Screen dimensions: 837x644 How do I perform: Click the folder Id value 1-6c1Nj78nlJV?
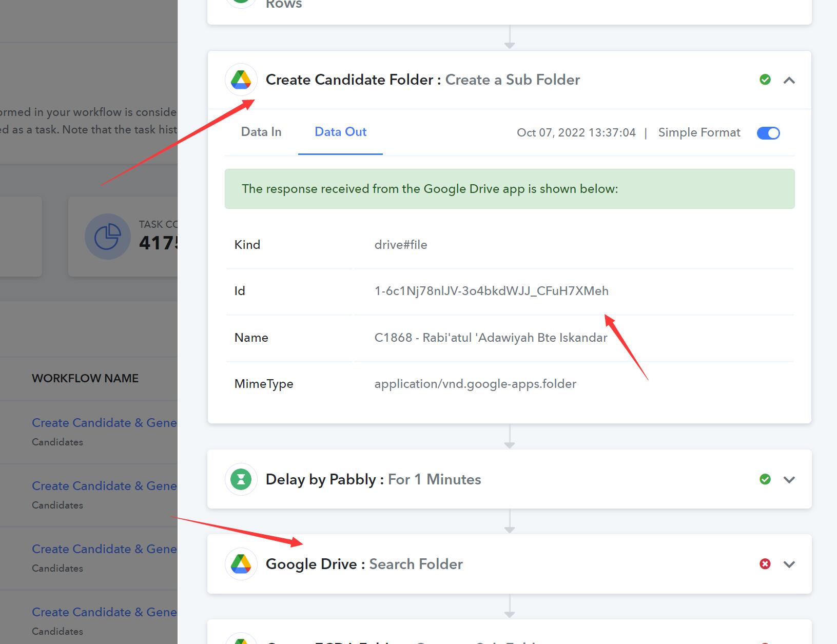pyautogui.click(x=492, y=291)
